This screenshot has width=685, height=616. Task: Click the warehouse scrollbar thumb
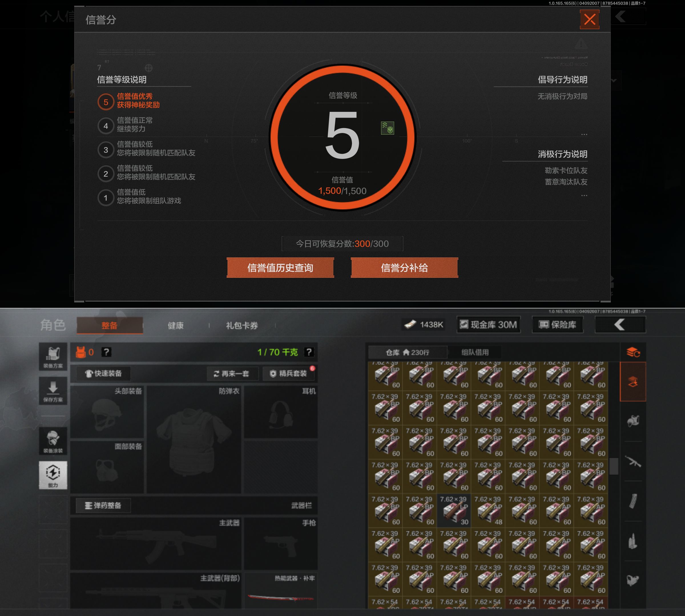click(x=614, y=466)
